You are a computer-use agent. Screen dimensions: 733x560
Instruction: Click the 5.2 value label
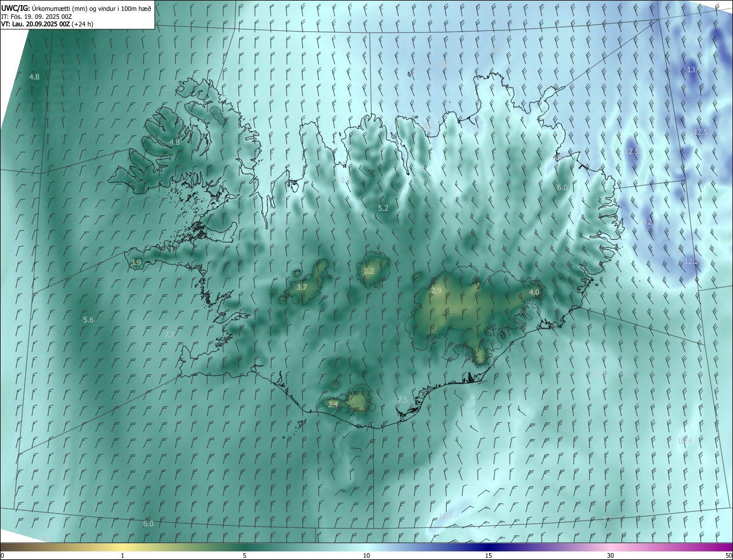[x=384, y=208]
